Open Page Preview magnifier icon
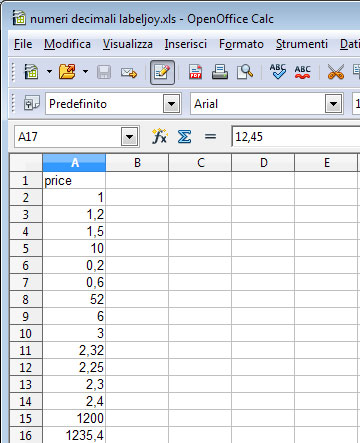The height and width of the screenshot is (443, 360). point(245,72)
